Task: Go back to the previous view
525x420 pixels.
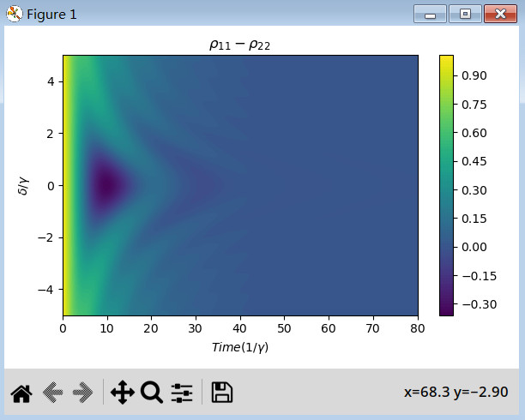Action: (x=52, y=393)
